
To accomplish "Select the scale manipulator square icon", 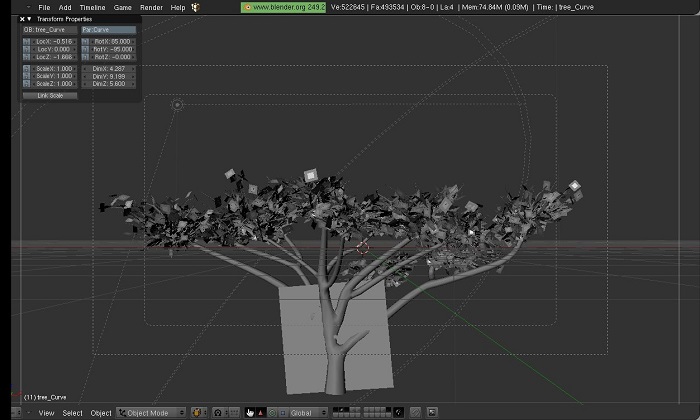I will (283, 413).
